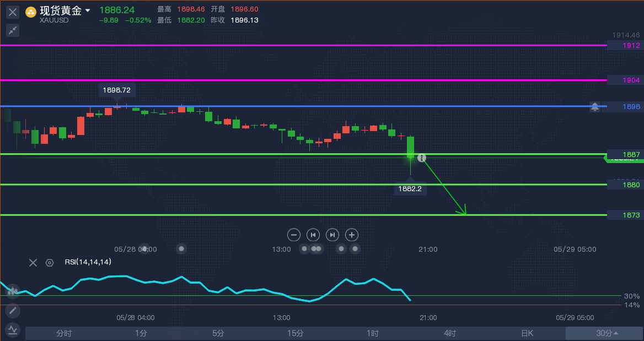Image resolution: width=644 pixels, height=341 pixels.
Task: Click the -0.52% change percentage
Action: point(138,20)
